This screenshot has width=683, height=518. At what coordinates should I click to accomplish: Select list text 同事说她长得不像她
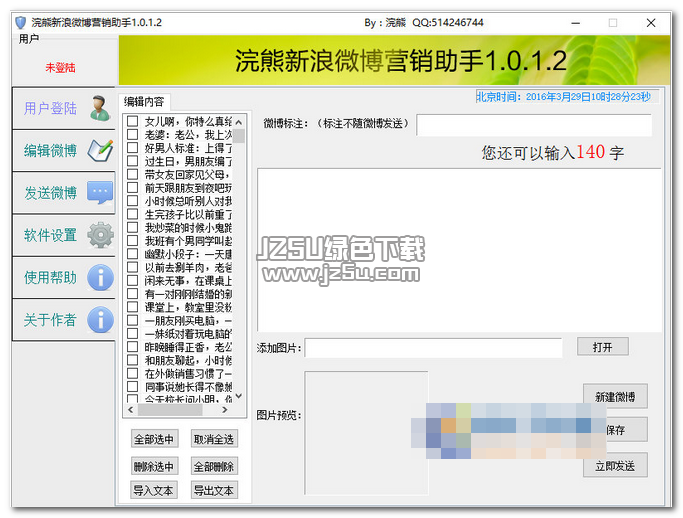(188, 386)
